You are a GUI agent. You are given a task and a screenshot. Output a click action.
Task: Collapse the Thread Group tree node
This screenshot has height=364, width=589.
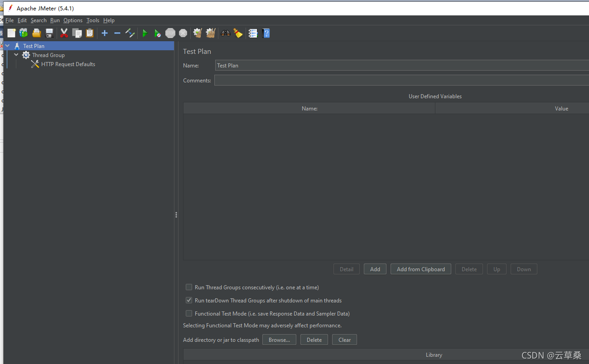[x=16, y=55]
